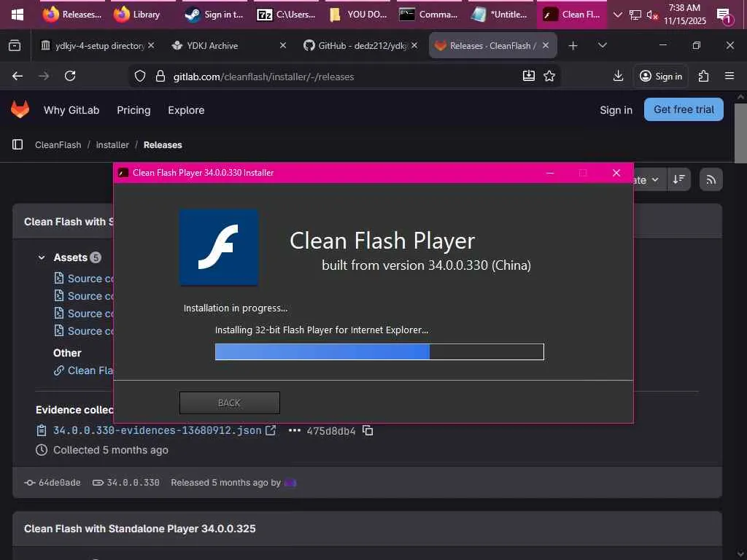Screen dimensions: 747x560
Task: Install site as app icon in address bar
Action: tap(529, 76)
